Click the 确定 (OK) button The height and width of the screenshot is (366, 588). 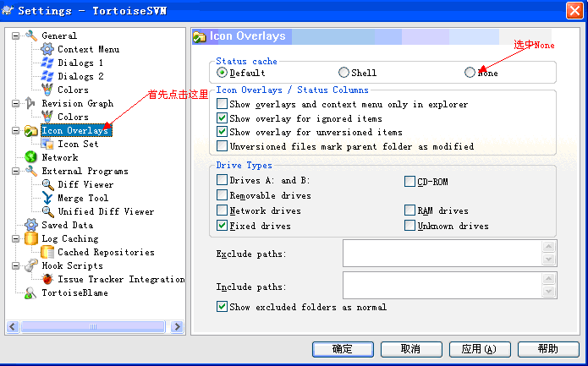(343, 349)
